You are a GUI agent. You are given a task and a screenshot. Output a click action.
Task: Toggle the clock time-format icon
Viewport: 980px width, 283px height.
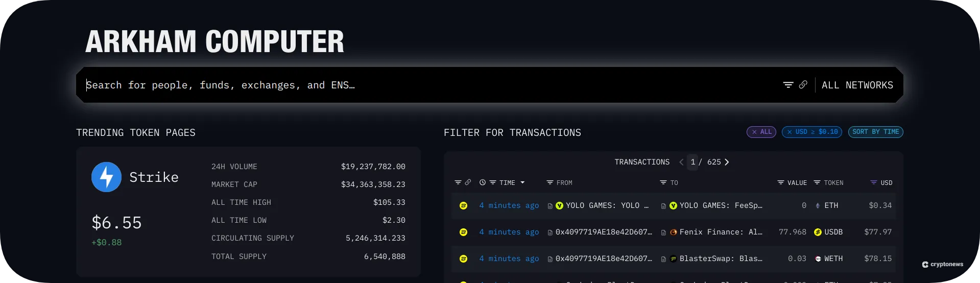coord(483,182)
